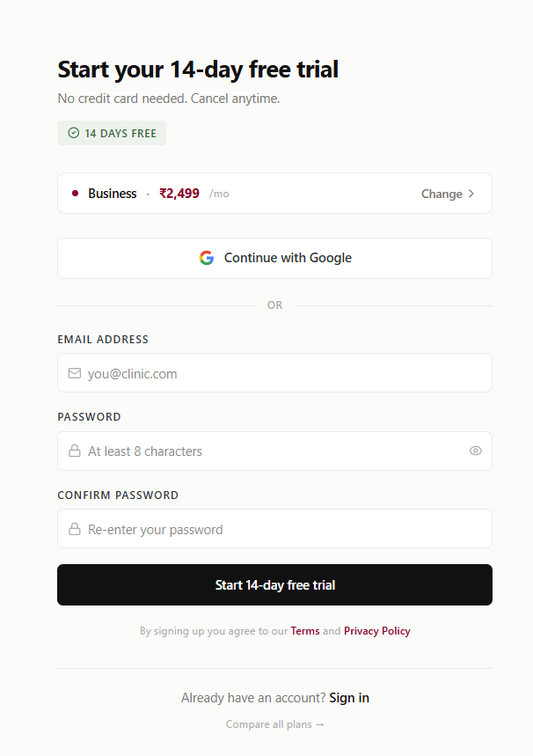Click the red dot beside Business plan
The width and height of the screenshot is (533, 756).
click(75, 194)
